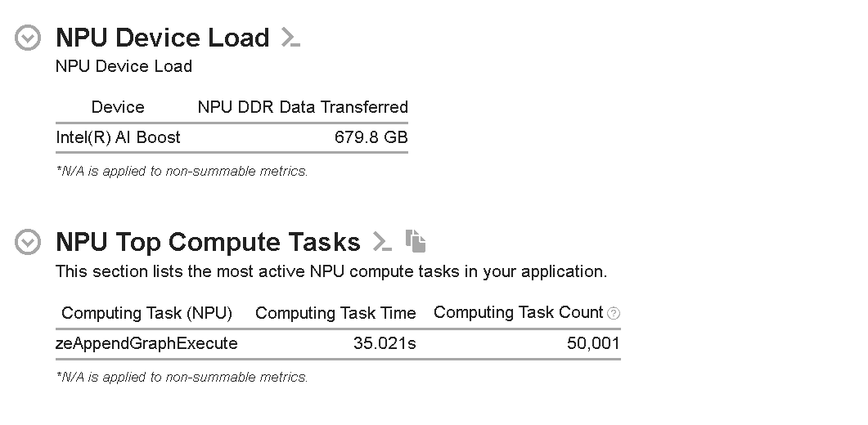This screenshot has height=425, width=868.
Task: Click command-line icon beside NPU Top Compute Tasks
Action: (381, 242)
